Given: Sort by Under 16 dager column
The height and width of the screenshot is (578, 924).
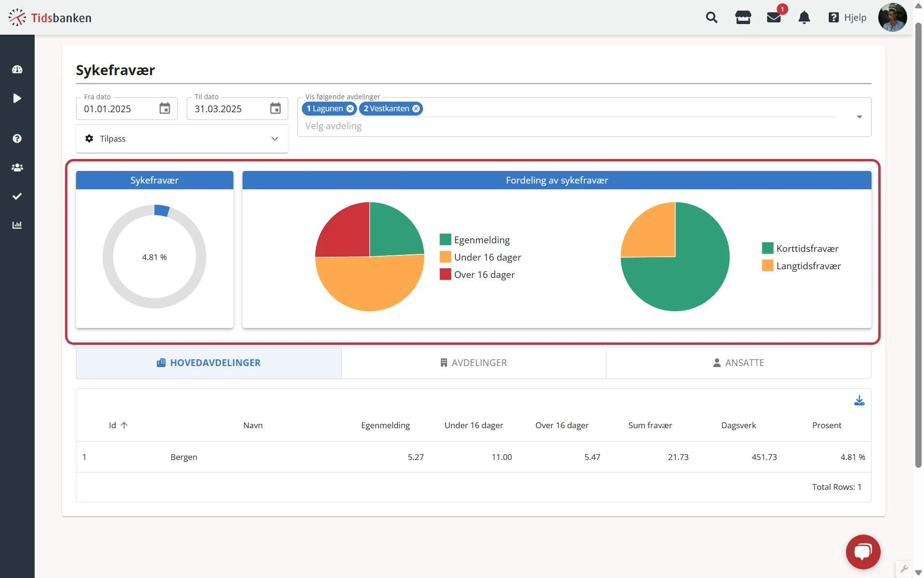Looking at the screenshot, I should [x=474, y=425].
